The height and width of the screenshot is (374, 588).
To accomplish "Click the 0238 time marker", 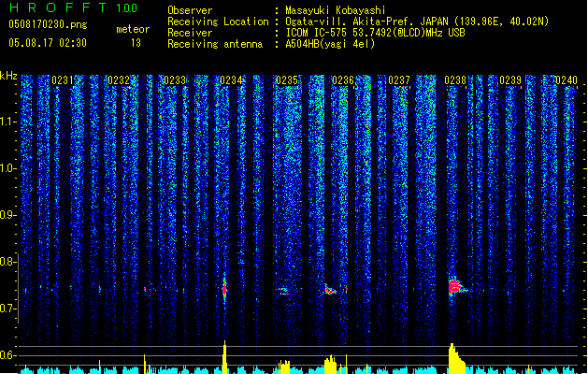I will [x=455, y=80].
